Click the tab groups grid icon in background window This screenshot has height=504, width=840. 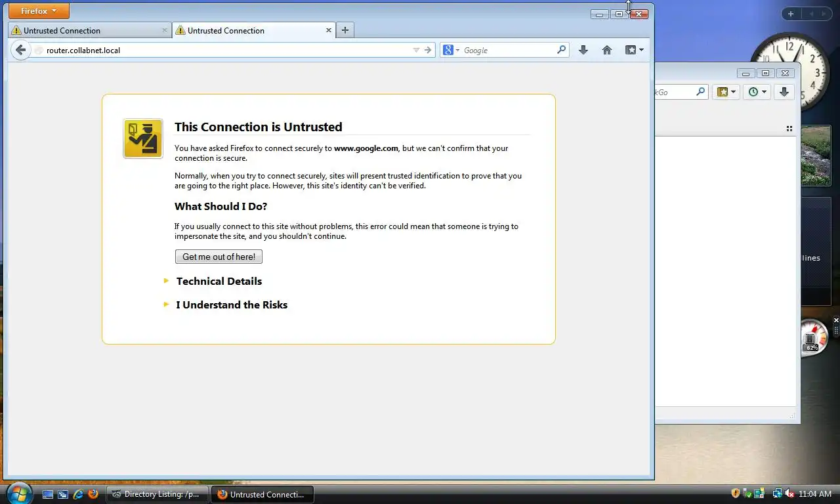click(x=789, y=129)
